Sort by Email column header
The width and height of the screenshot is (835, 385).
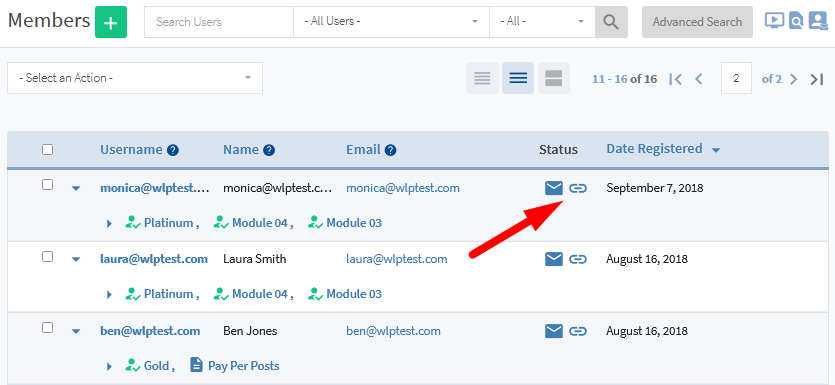[x=363, y=150]
